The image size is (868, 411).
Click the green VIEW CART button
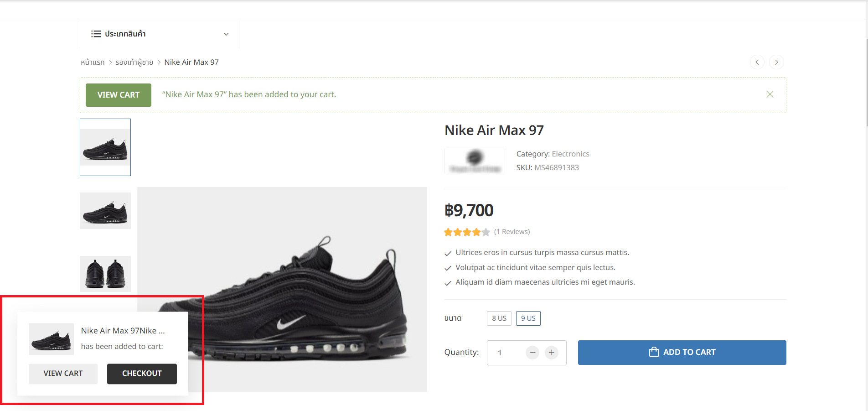point(119,95)
